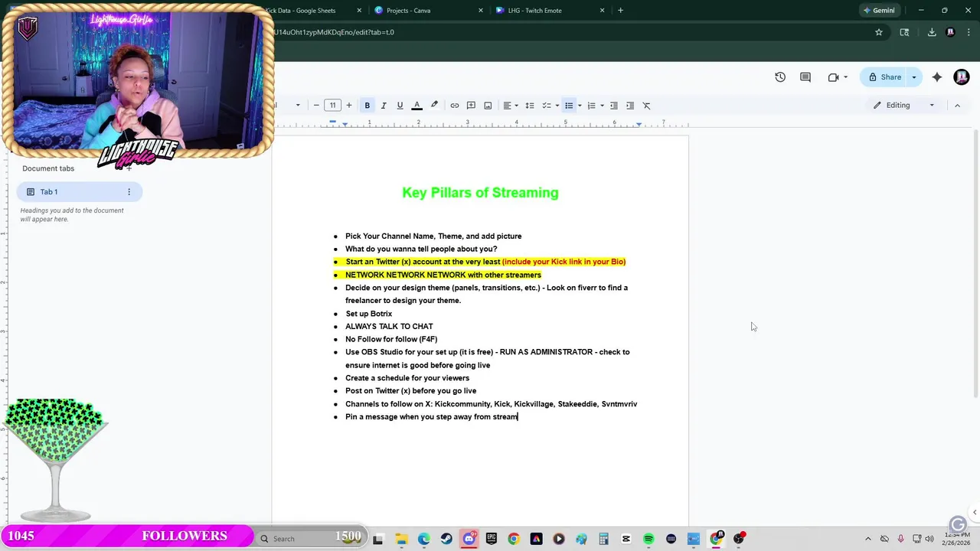
Task: Open Microsoft Edge from the taskbar
Action: [x=424, y=540]
